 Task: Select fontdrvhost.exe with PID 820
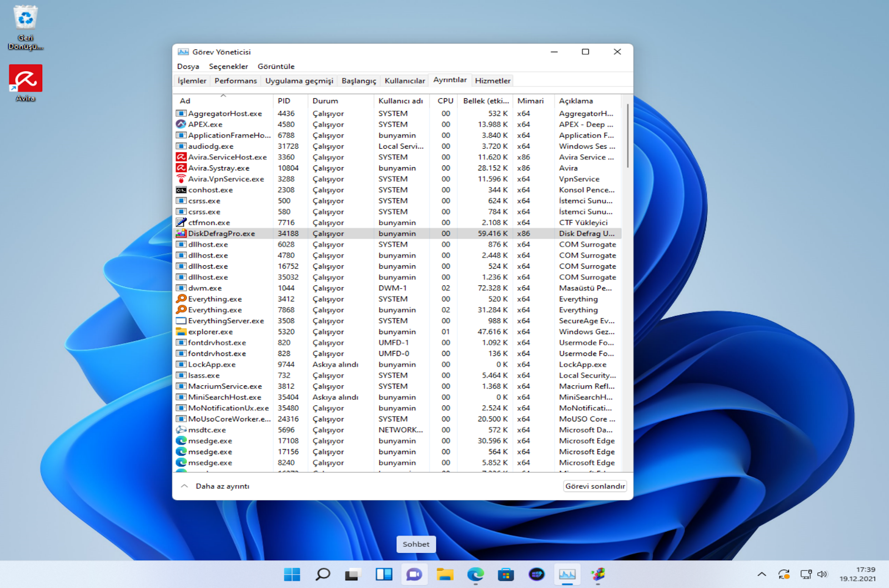398,343
